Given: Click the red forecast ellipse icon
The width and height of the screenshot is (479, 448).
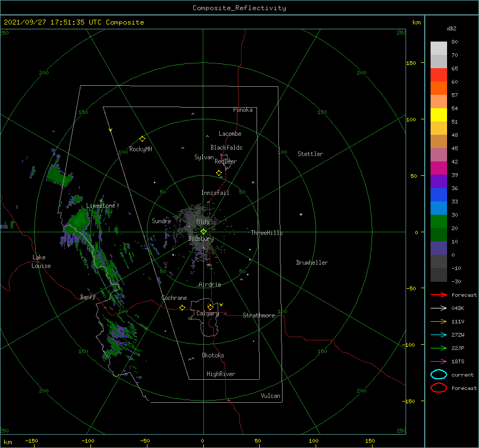Looking at the screenshot, I should click(x=439, y=388).
